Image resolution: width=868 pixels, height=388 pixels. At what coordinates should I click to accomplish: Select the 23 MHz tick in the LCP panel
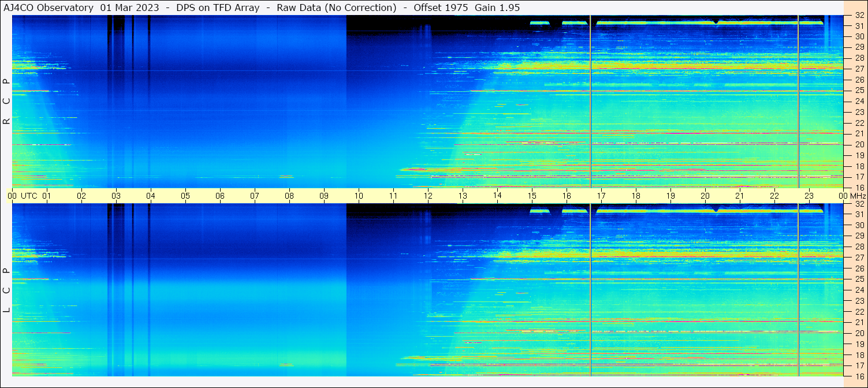tap(859, 301)
